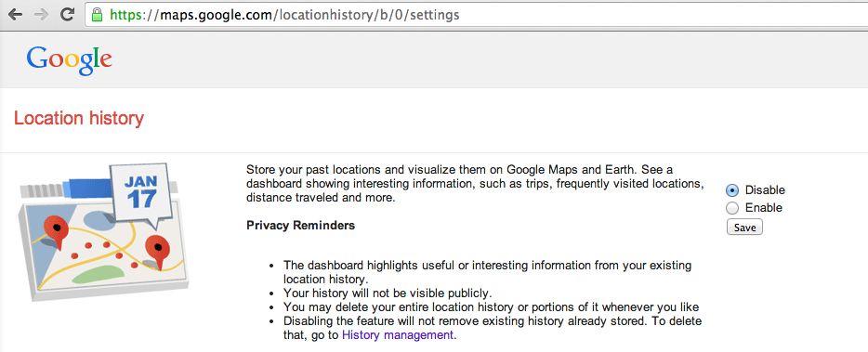868x352 pixels.
Task: Select the Disable radio button
Action: coord(732,190)
